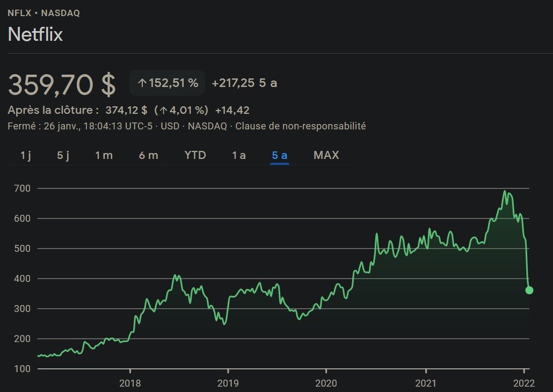Click the up arrow in 152,51 % badge
The image size is (553, 392).
(x=142, y=83)
